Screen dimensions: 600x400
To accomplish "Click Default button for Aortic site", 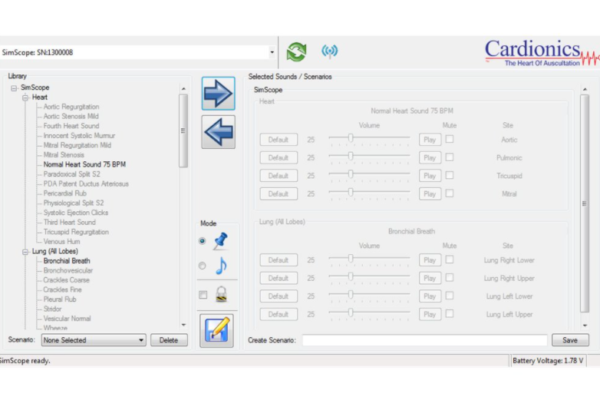I will pos(278,140).
